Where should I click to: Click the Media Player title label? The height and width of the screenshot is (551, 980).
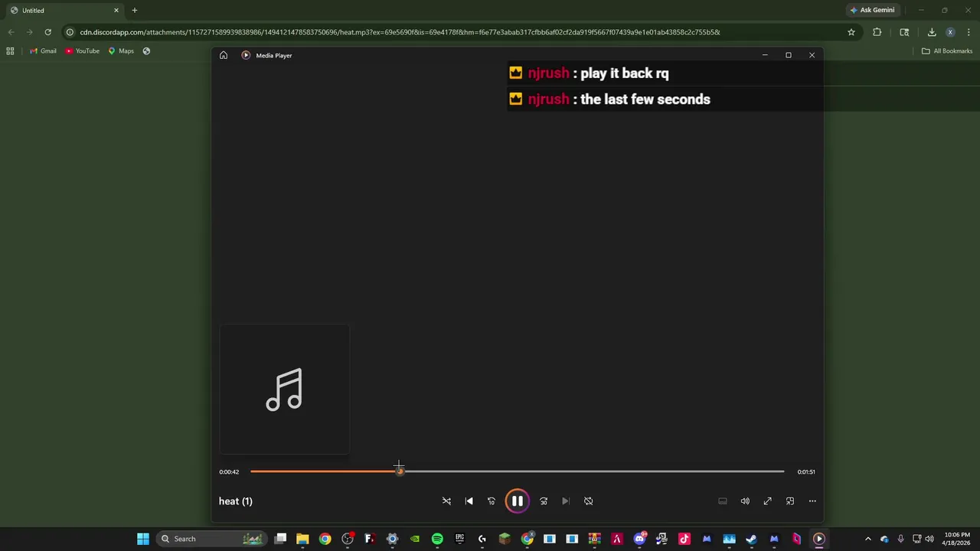[x=274, y=55]
